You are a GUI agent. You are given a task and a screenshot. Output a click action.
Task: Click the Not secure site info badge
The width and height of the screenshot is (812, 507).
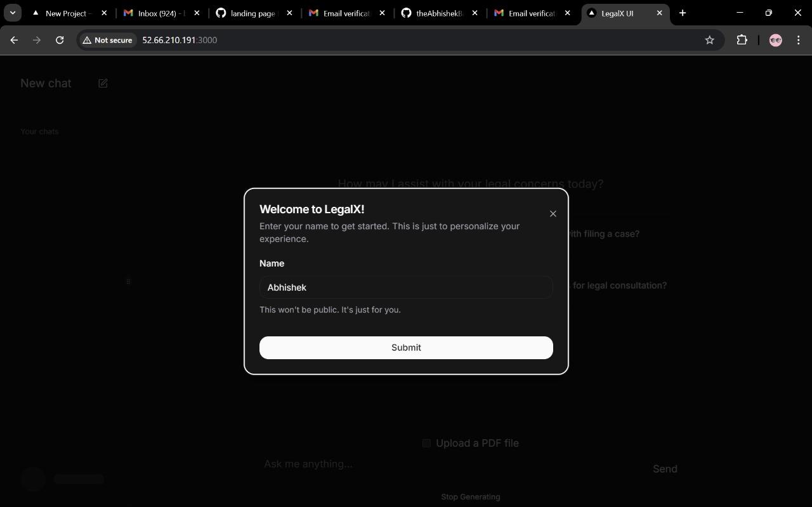[x=107, y=40]
